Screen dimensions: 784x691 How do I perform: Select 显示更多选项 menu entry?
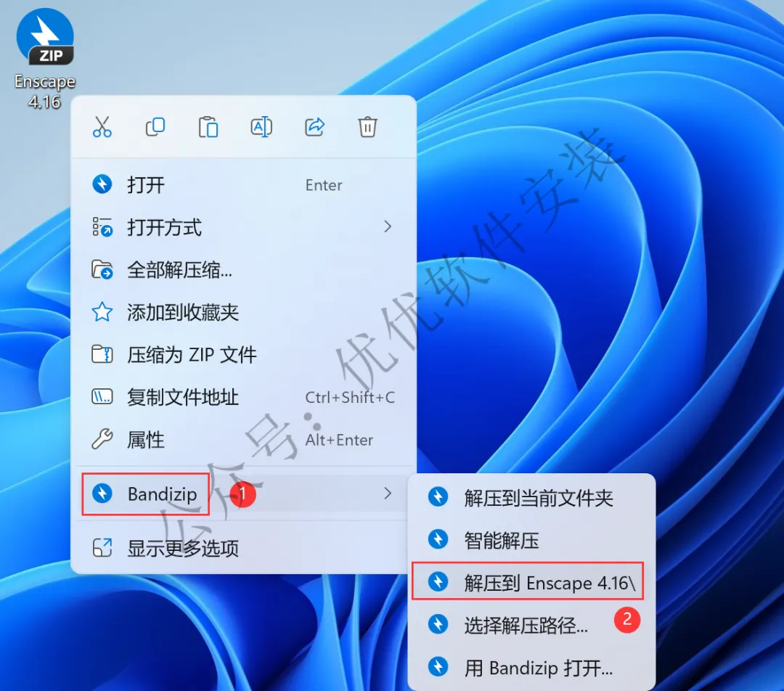point(244,549)
